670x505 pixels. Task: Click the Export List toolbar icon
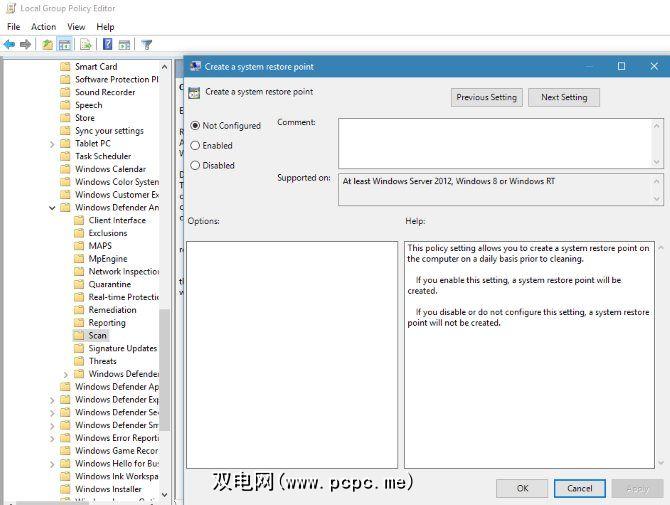pos(86,44)
